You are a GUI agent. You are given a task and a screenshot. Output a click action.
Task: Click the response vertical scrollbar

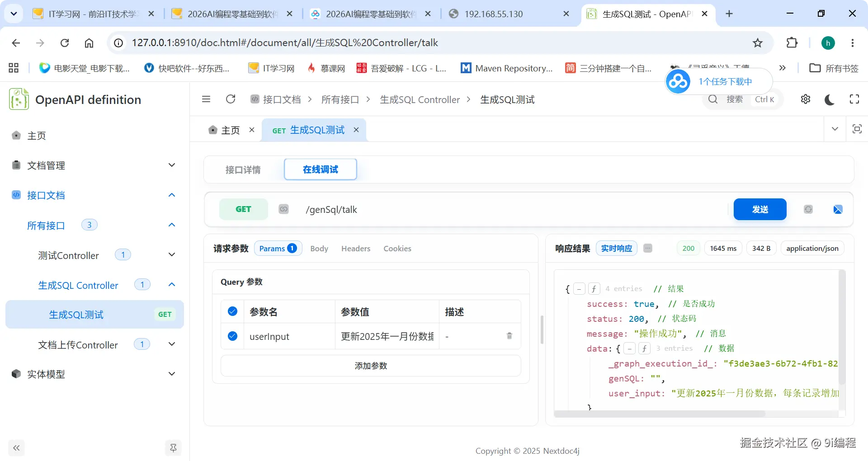click(842, 327)
